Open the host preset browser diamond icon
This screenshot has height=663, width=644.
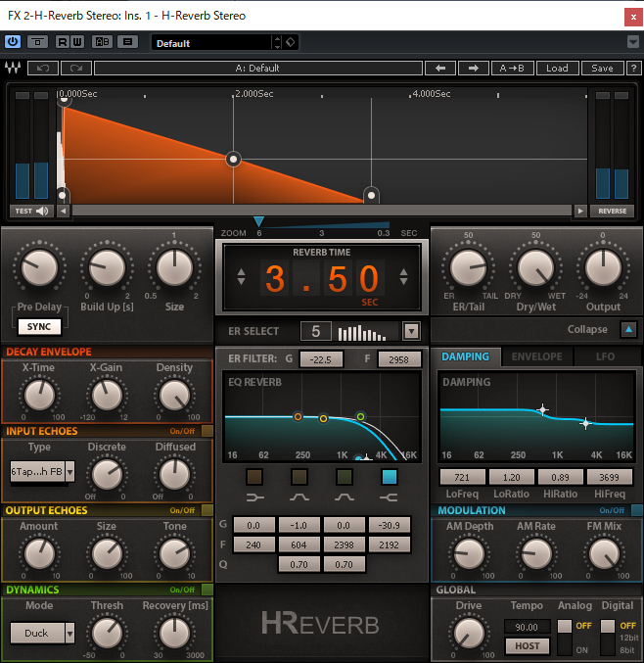(x=291, y=42)
